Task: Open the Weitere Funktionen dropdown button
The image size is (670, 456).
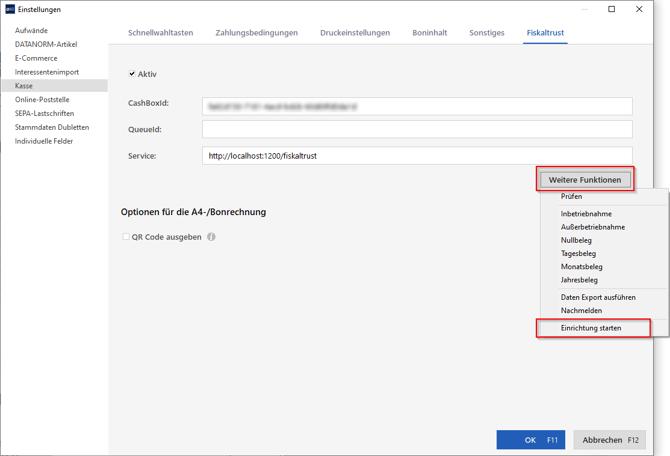Action: (585, 179)
